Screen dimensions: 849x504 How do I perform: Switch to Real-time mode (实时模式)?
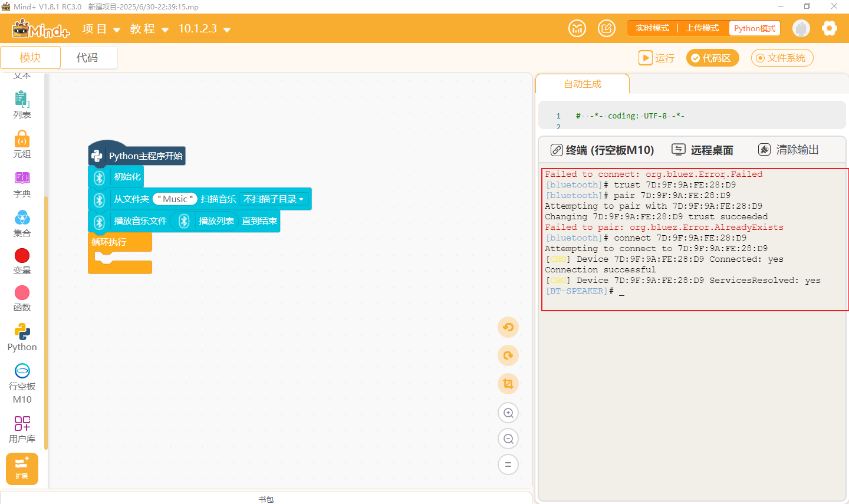(x=652, y=28)
